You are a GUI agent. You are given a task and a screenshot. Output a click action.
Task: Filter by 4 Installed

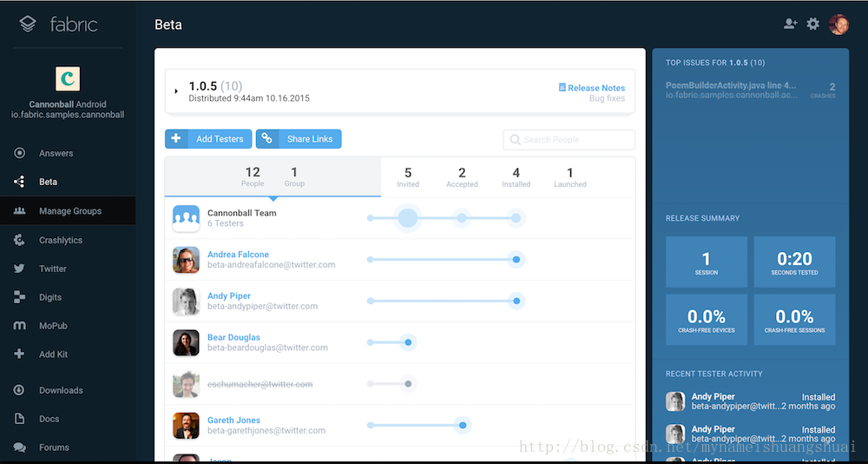[516, 177]
